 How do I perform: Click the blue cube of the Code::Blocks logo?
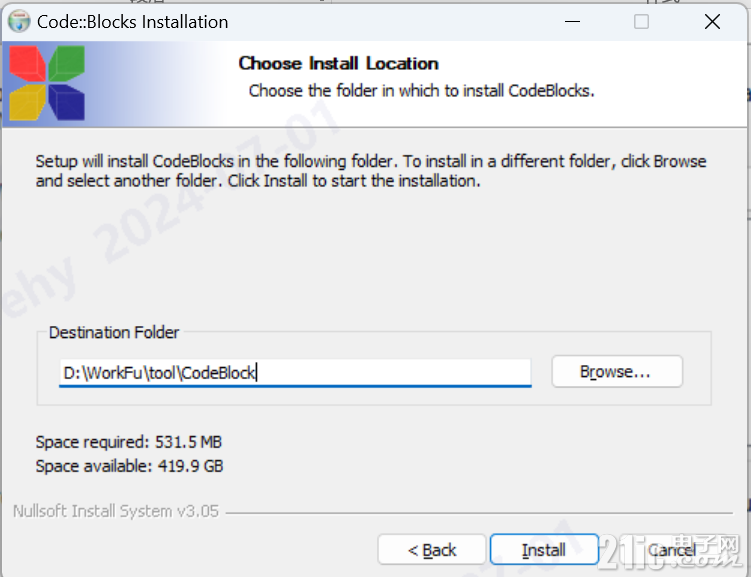tap(67, 102)
